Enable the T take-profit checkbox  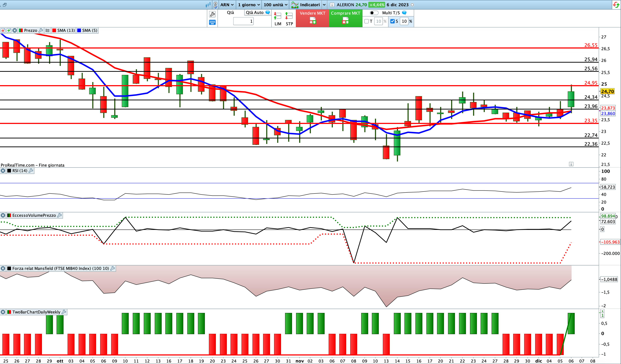coord(367,21)
